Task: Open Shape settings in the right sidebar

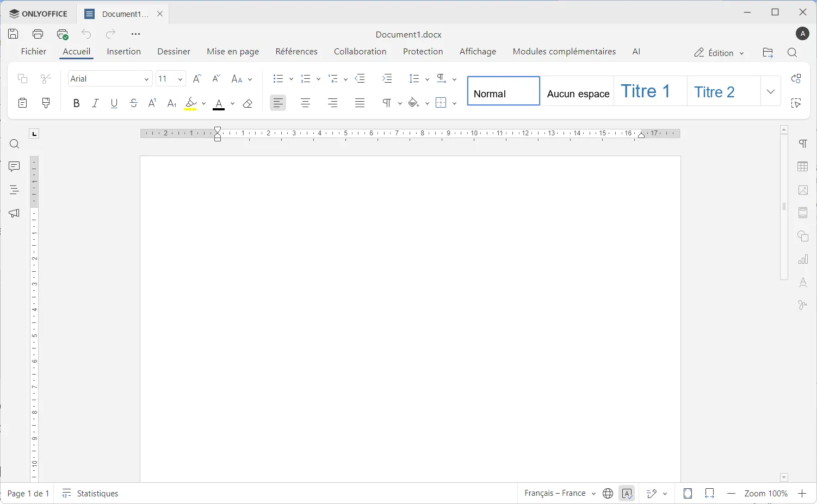Action: pos(803,237)
